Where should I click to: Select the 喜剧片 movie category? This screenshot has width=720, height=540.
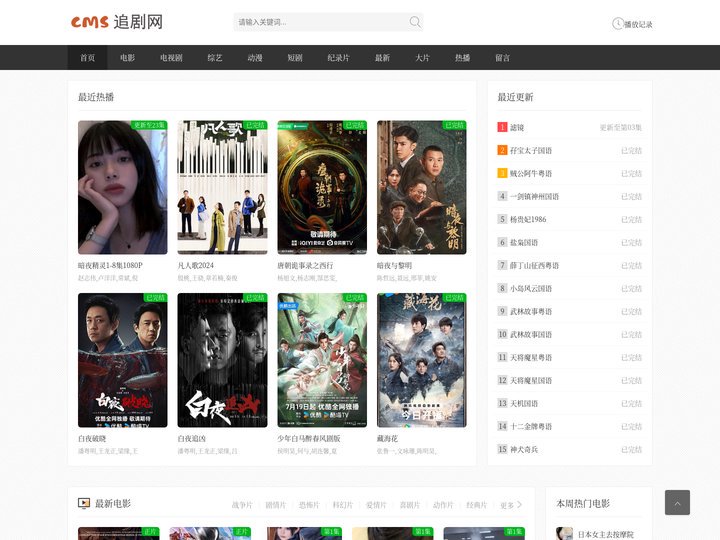pyautogui.click(x=410, y=505)
